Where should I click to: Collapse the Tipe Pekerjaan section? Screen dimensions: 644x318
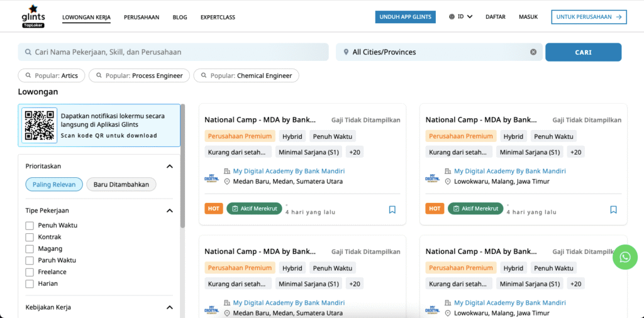coord(169,211)
